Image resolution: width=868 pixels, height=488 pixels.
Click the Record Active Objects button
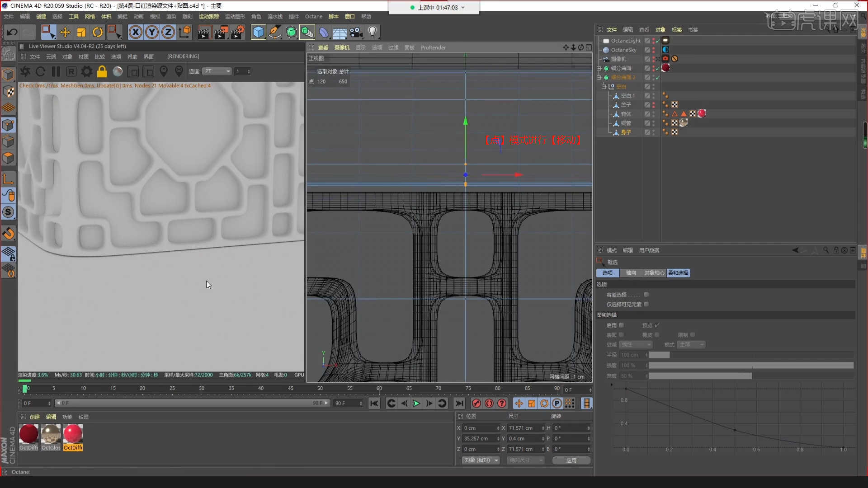pyautogui.click(x=476, y=404)
